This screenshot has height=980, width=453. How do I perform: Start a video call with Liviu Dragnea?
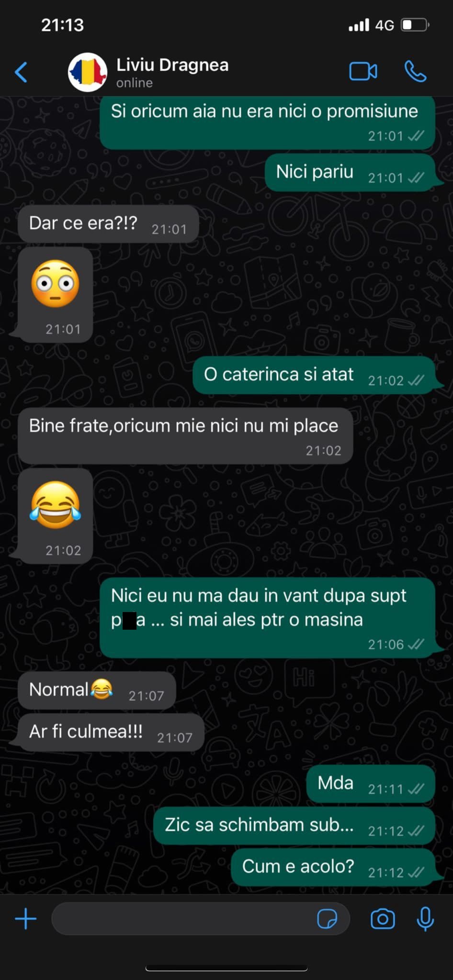(x=363, y=72)
